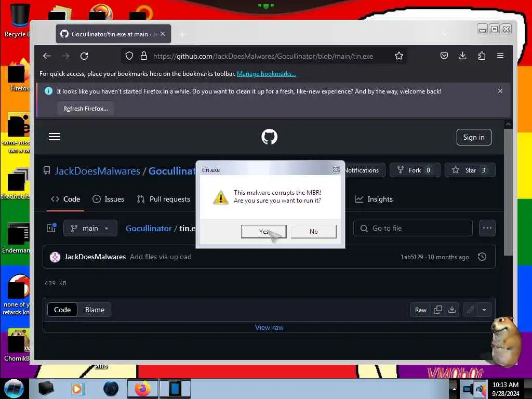Close the tin.exe dialog with X
Screen dimensions: 532x399
(x=336, y=170)
